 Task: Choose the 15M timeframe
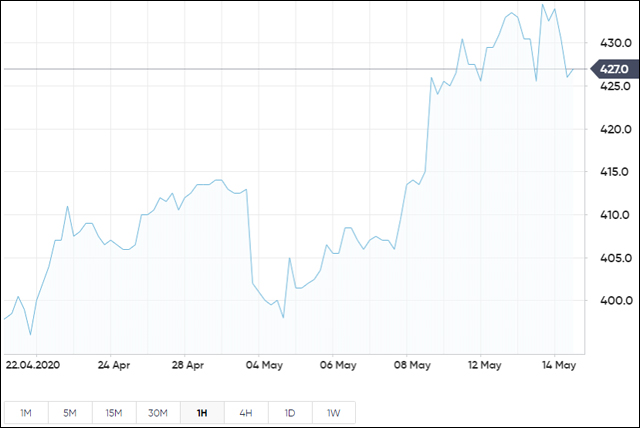tap(114, 412)
